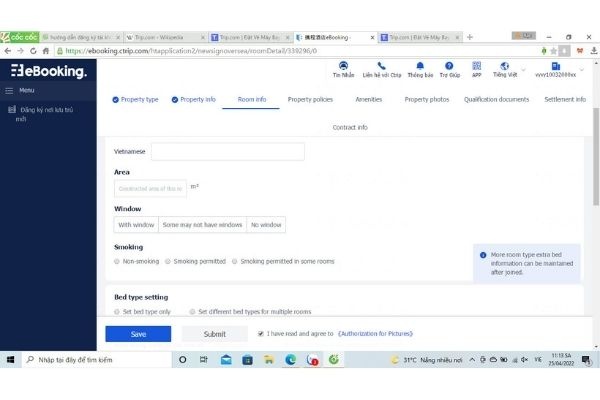Click the blue Save button
Viewport: 600px width, 400px height.
[138, 334]
